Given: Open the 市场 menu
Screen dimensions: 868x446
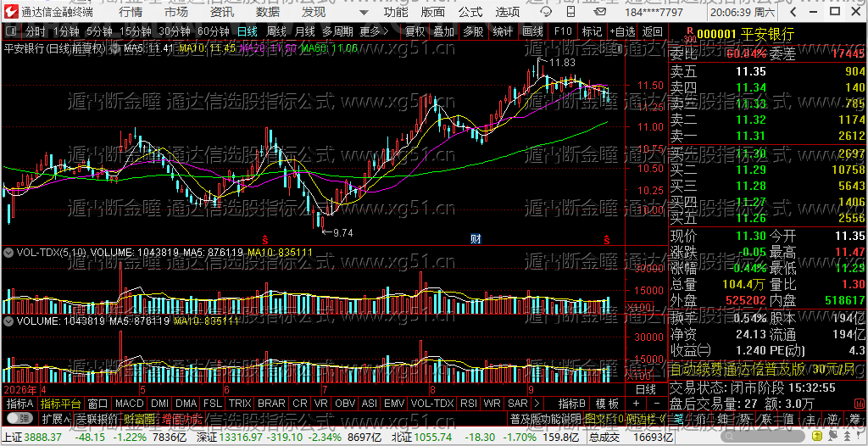Looking at the screenshot, I should [176, 12].
